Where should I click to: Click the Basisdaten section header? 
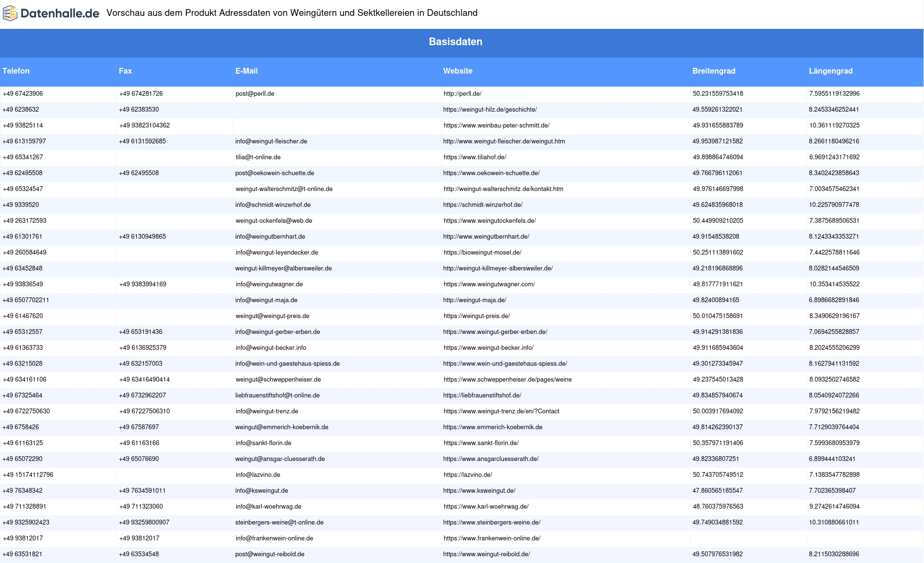coord(455,42)
